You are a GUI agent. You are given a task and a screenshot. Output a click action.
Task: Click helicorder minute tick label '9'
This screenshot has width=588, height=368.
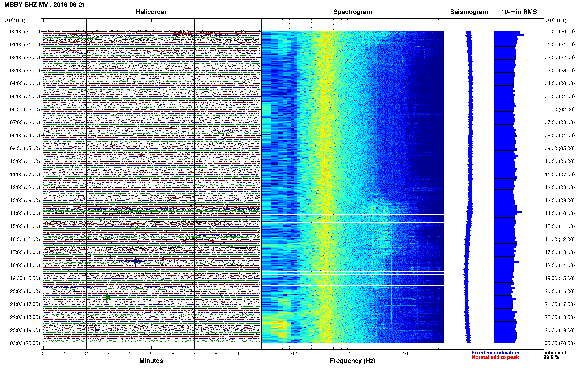[x=238, y=354]
